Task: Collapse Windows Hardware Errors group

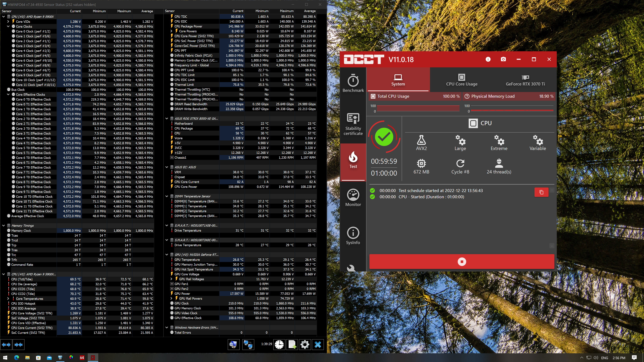Action: [x=167, y=327]
